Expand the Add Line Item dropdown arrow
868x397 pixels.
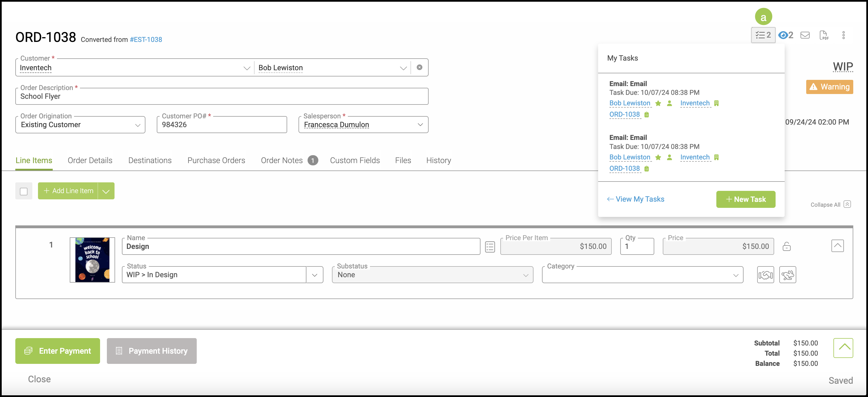[x=106, y=191]
